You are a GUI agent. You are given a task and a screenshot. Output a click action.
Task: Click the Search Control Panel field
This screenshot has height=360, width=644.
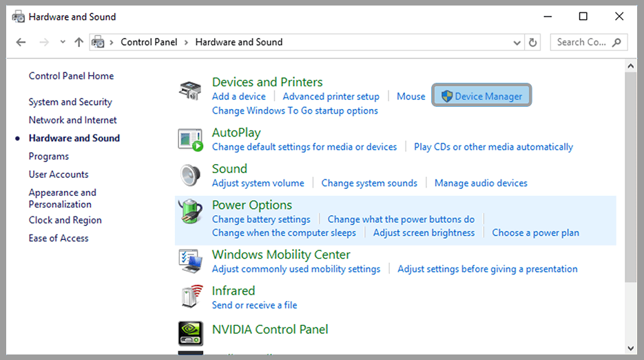[588, 42]
